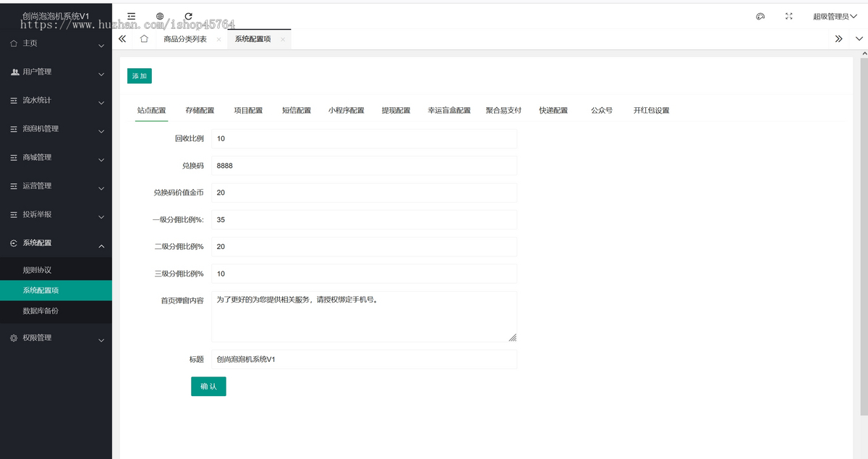Image resolution: width=868 pixels, height=459 pixels.
Task: Switch to the 开红包设置 tab
Action: pyautogui.click(x=652, y=110)
